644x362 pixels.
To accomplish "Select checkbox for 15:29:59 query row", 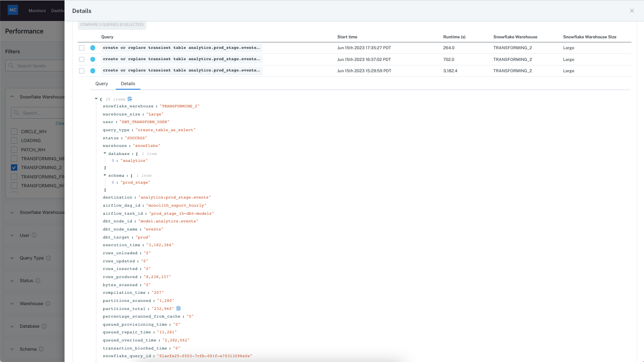I will point(82,71).
